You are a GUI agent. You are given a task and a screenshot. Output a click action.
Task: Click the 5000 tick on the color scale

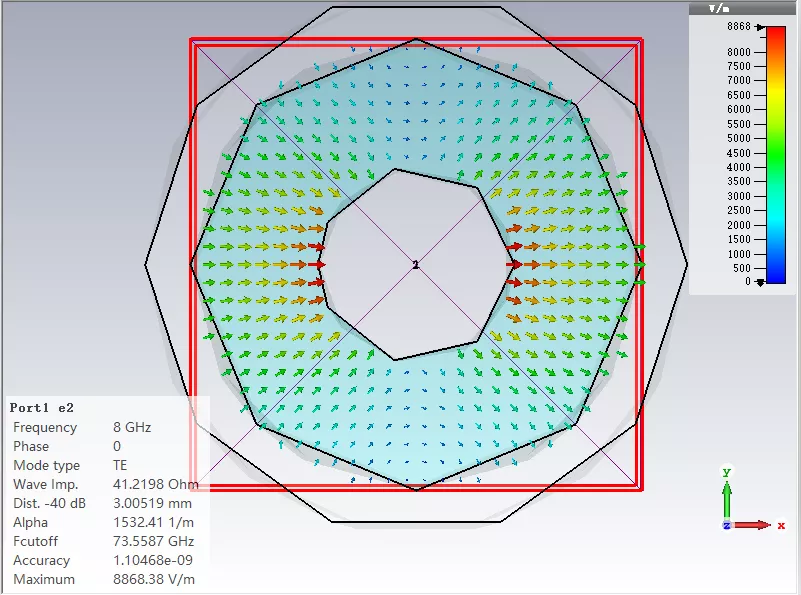(x=739, y=138)
